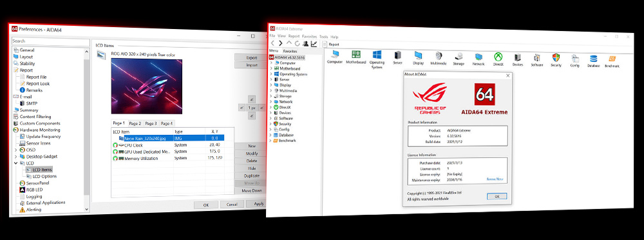644x240 pixels.
Task: Switch to Page 2 tab
Action: 135,123
